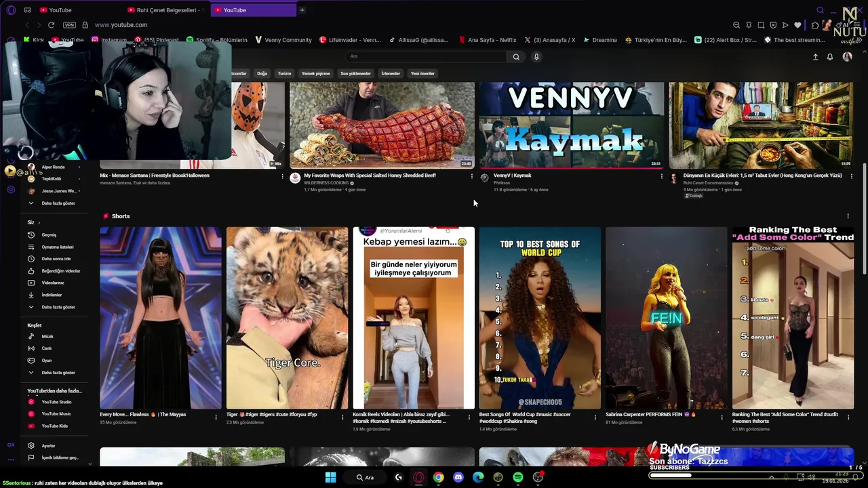868x488 pixels.
Task: Open the Dreamina bookmark
Action: pyautogui.click(x=600, y=40)
